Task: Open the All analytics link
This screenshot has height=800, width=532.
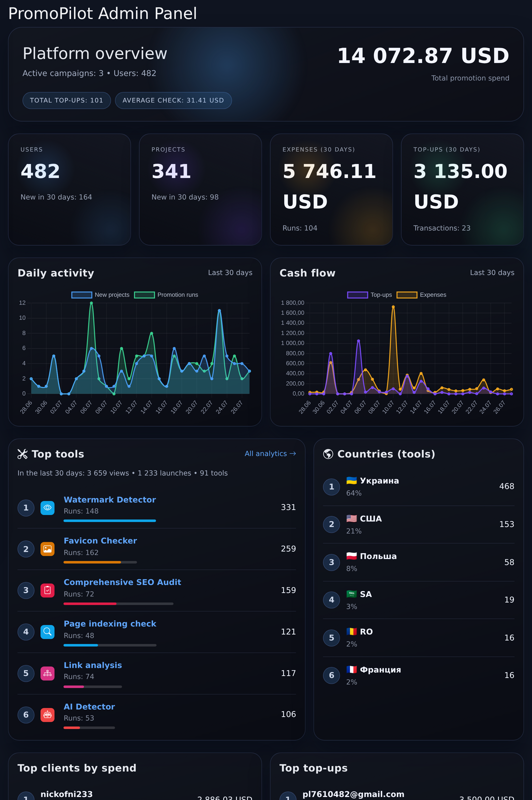Action: [x=270, y=453]
